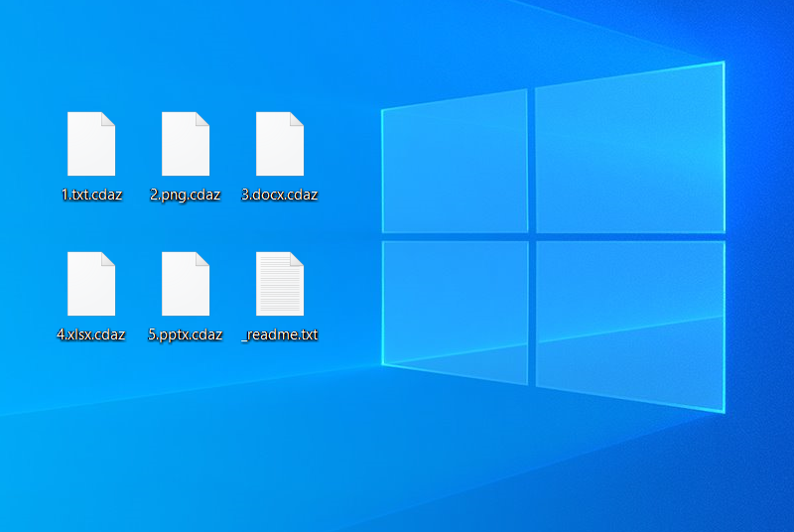Click the text lines on the _readme.txt icon
Image resolution: width=794 pixels, height=532 pixels.
278,288
